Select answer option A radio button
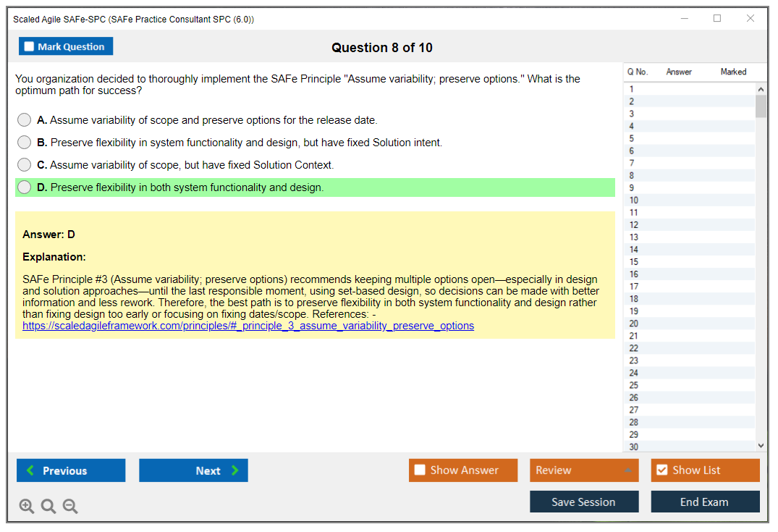Viewport: 778px width, 532px height. click(25, 120)
